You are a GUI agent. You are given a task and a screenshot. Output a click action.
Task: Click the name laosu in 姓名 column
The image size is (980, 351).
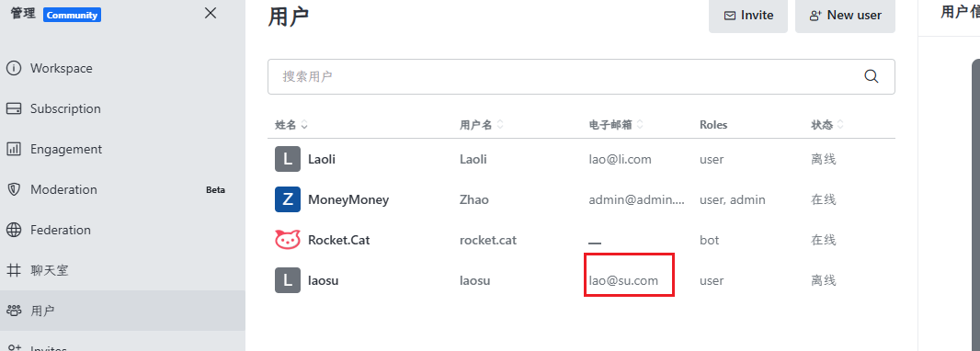(323, 280)
